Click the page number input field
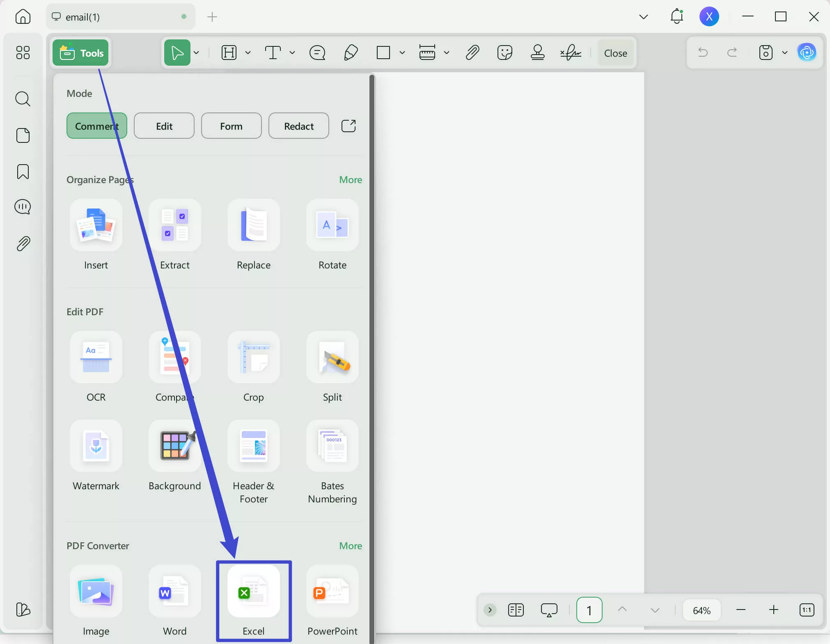 click(x=589, y=610)
